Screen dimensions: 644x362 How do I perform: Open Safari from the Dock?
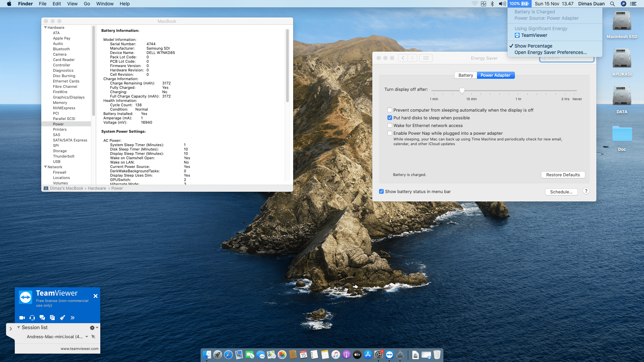pyautogui.click(x=228, y=355)
